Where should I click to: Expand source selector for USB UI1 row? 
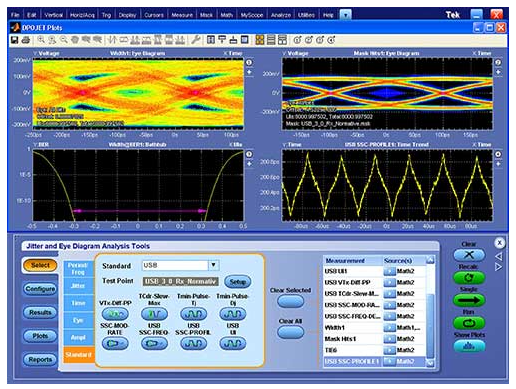tap(389, 271)
